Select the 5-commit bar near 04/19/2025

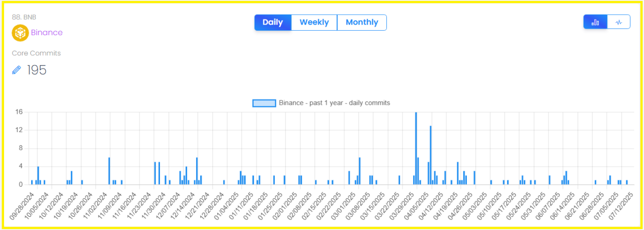457,173
